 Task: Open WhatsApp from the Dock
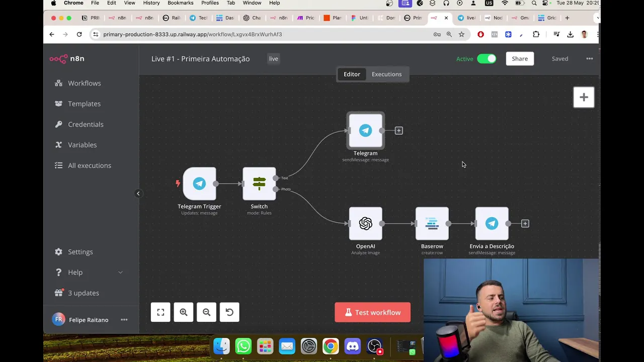243,346
